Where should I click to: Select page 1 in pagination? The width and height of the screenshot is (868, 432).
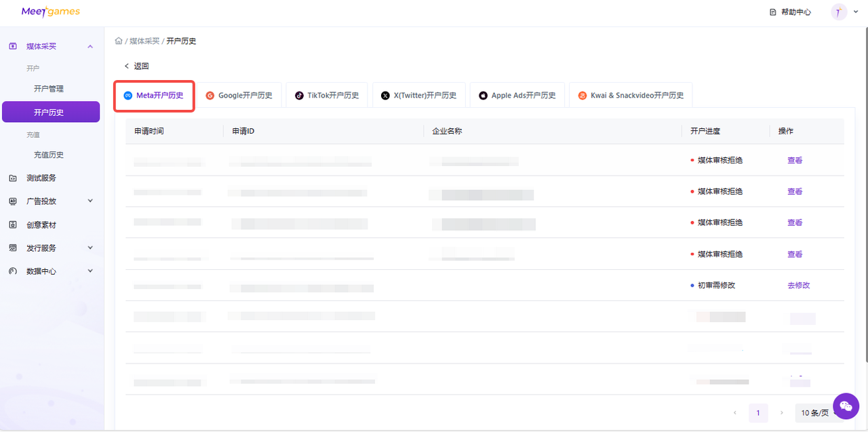pos(758,412)
